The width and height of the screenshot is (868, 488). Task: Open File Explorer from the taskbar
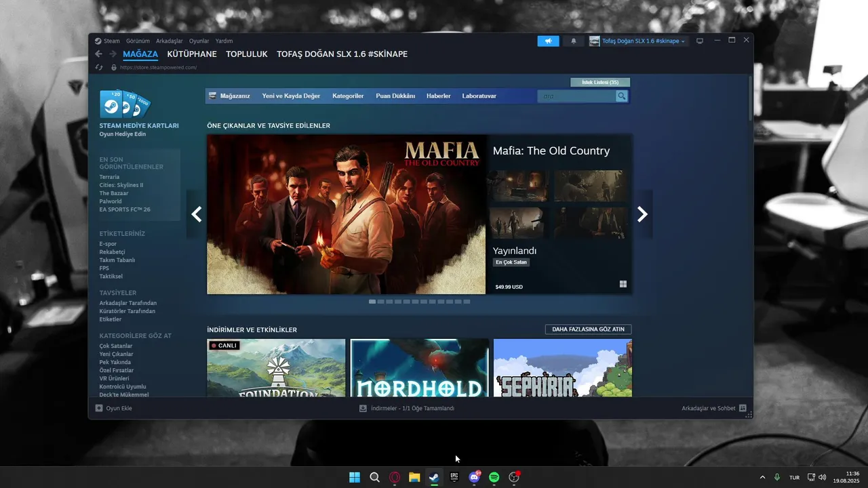pos(414,477)
